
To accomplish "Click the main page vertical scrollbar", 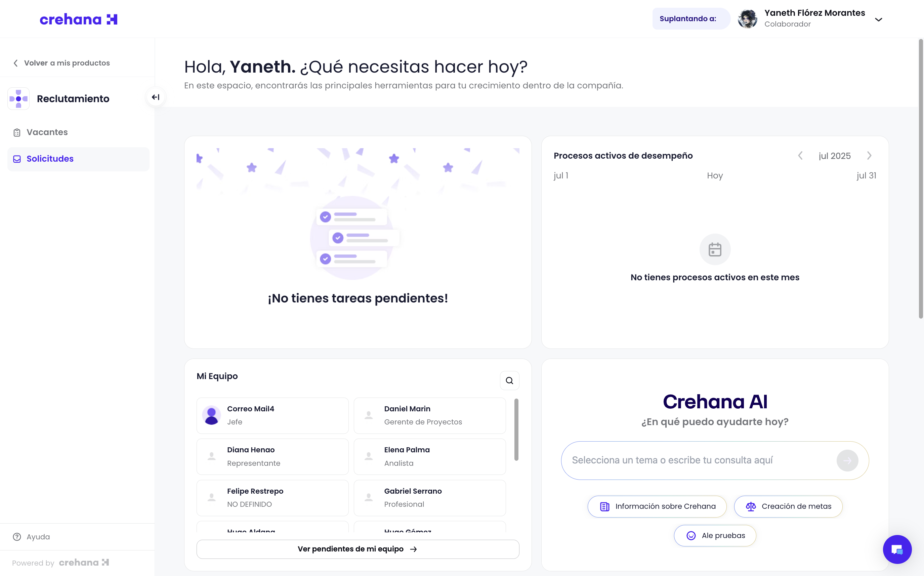I will [x=921, y=179].
